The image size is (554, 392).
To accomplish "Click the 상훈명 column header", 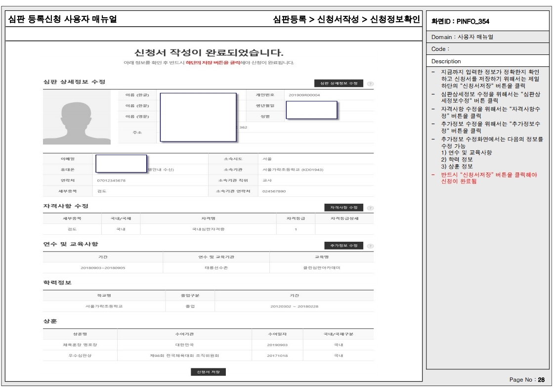I will click(x=80, y=334).
